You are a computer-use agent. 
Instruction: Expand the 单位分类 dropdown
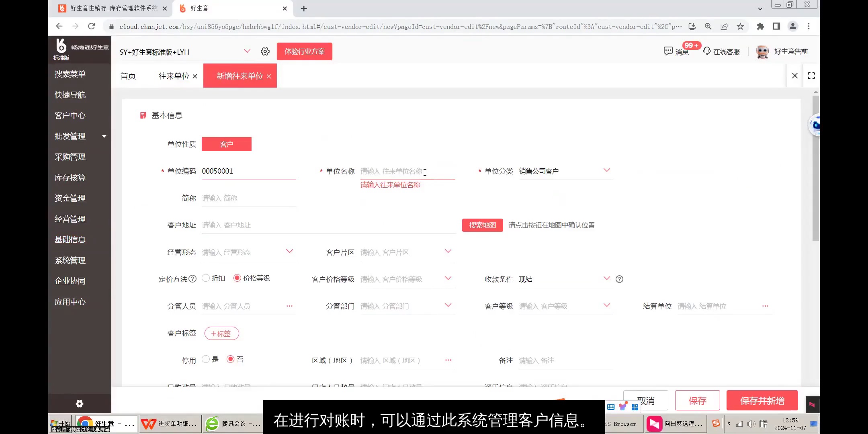607,170
